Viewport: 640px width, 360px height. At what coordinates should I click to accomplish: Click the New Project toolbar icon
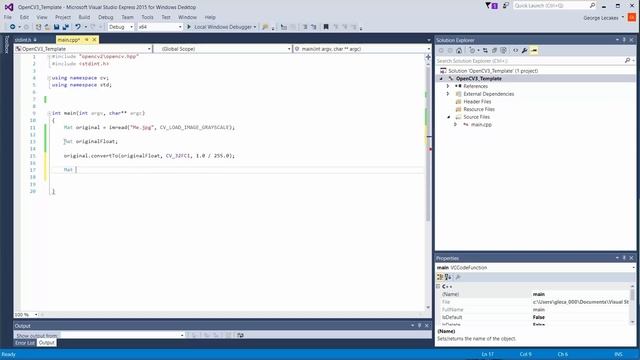point(38,27)
